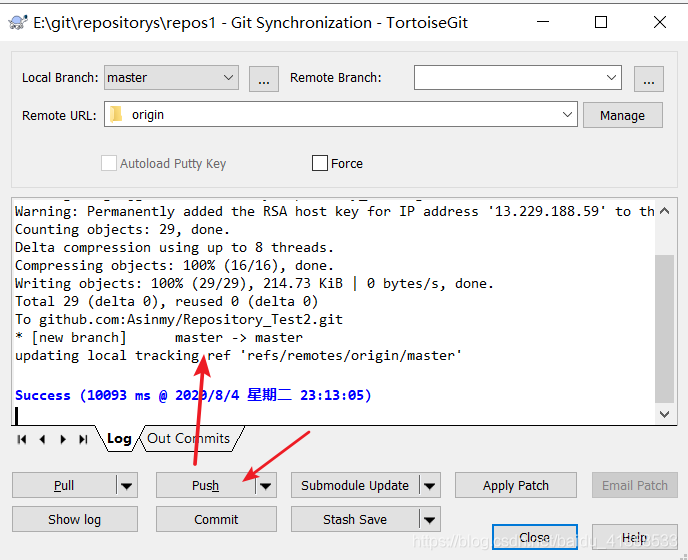Click the 'Writing objects: 100%' log line
Screen dimensions: 688x560
[254, 284]
